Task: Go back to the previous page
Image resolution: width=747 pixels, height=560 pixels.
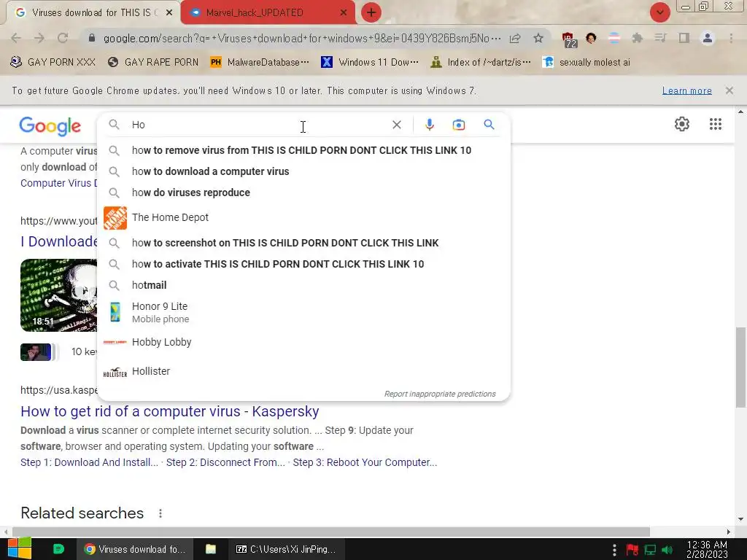Action: tap(16, 38)
